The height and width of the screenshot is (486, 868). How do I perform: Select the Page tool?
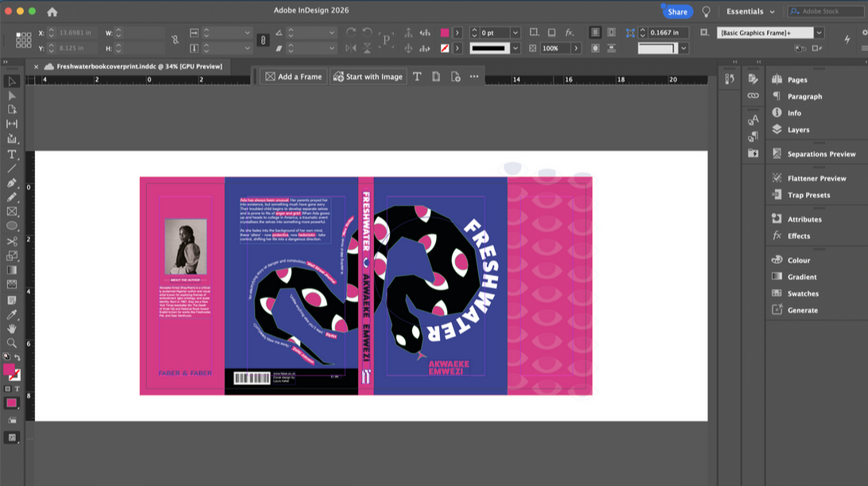12,110
